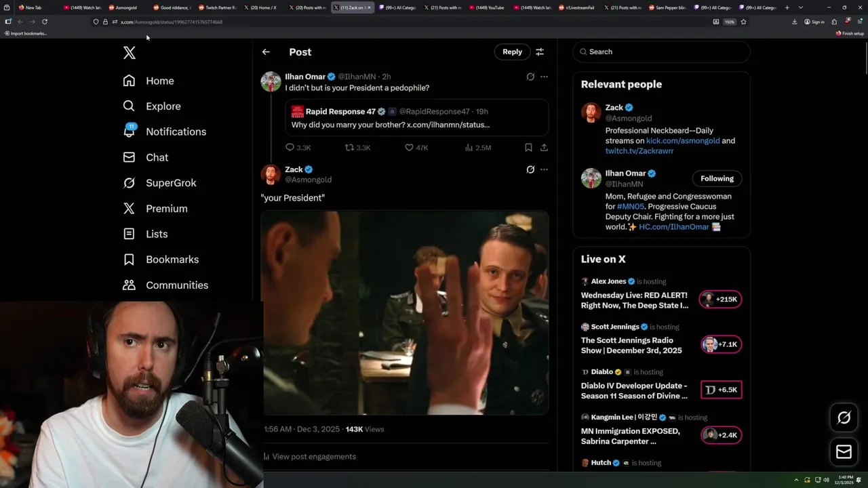Open browser downloads icon

[794, 22]
